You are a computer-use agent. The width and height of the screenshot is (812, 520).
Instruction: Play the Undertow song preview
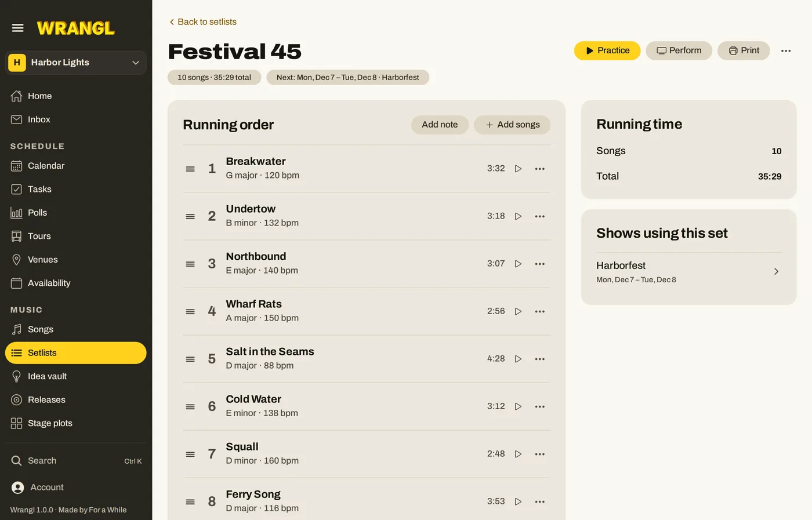coord(519,216)
